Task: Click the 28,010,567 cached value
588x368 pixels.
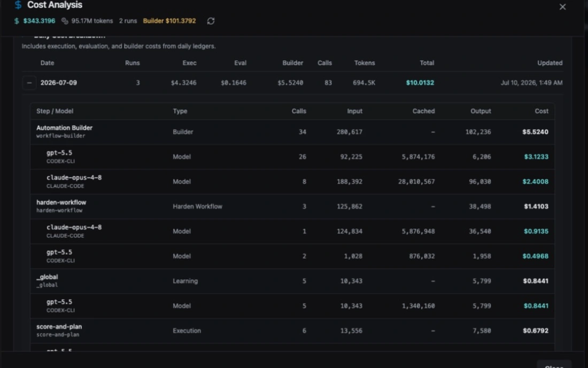Action: pyautogui.click(x=416, y=182)
